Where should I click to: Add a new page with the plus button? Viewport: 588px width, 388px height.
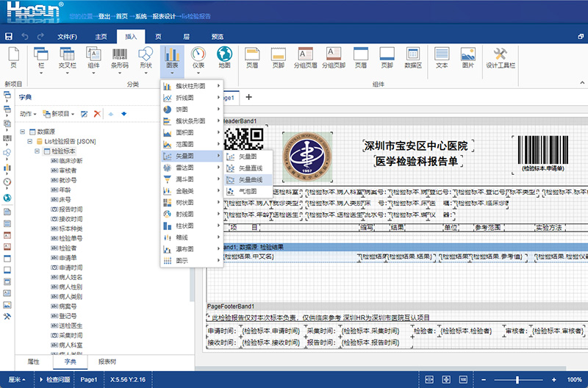248,97
